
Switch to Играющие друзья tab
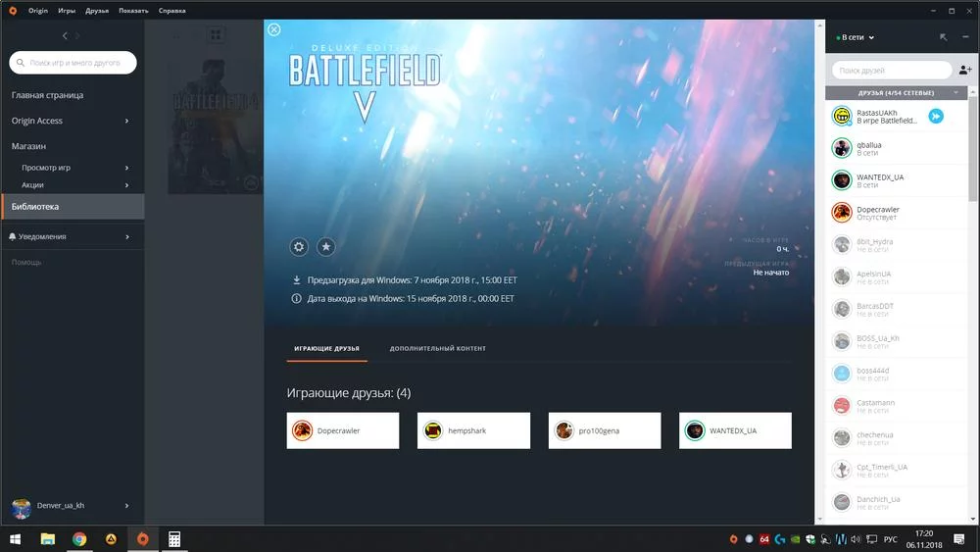326,349
